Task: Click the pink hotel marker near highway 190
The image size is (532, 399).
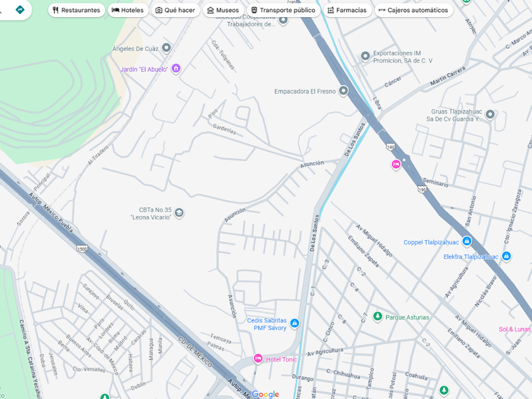Action: click(x=396, y=165)
